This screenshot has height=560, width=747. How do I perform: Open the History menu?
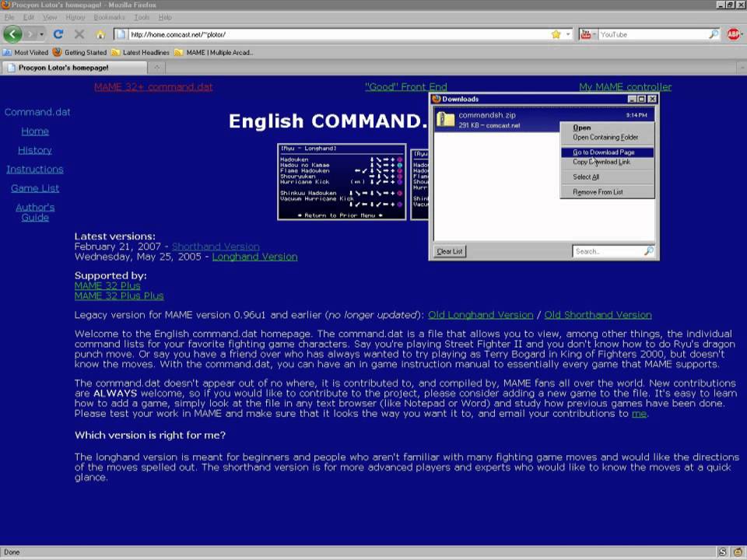click(75, 17)
